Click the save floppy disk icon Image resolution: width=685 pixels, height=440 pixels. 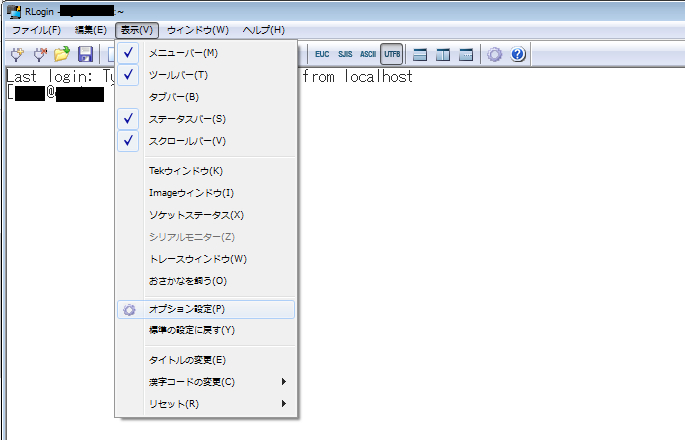point(85,54)
